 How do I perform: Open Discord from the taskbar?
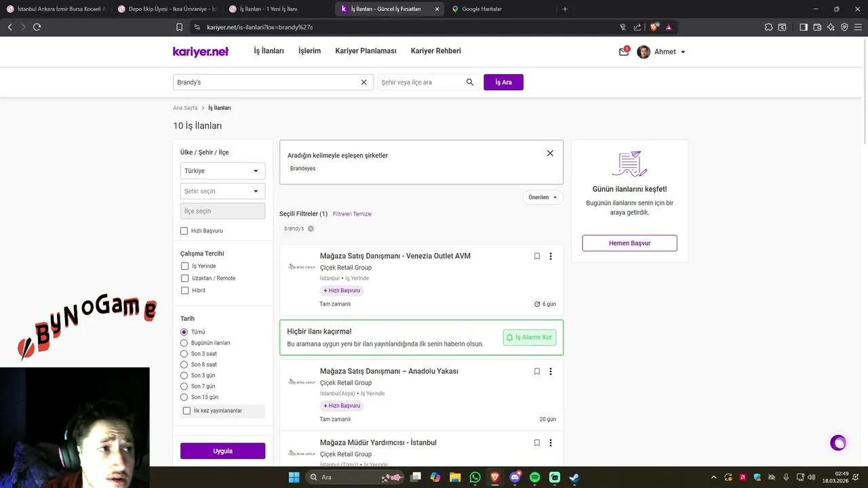515,477
